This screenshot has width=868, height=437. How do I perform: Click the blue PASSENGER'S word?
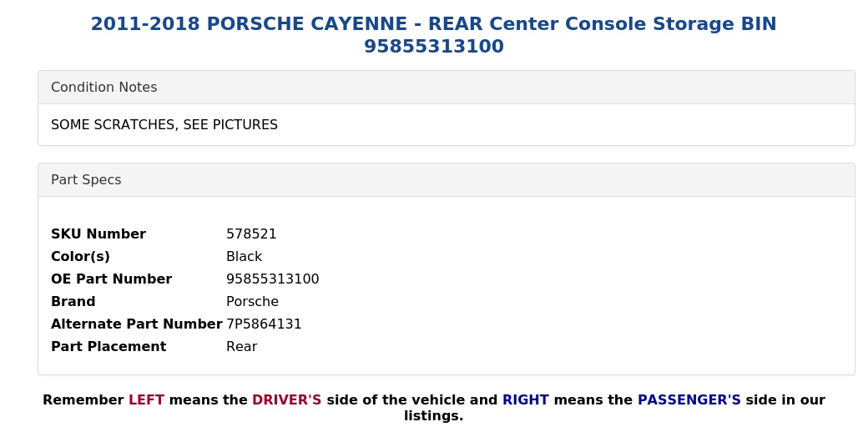(x=689, y=400)
